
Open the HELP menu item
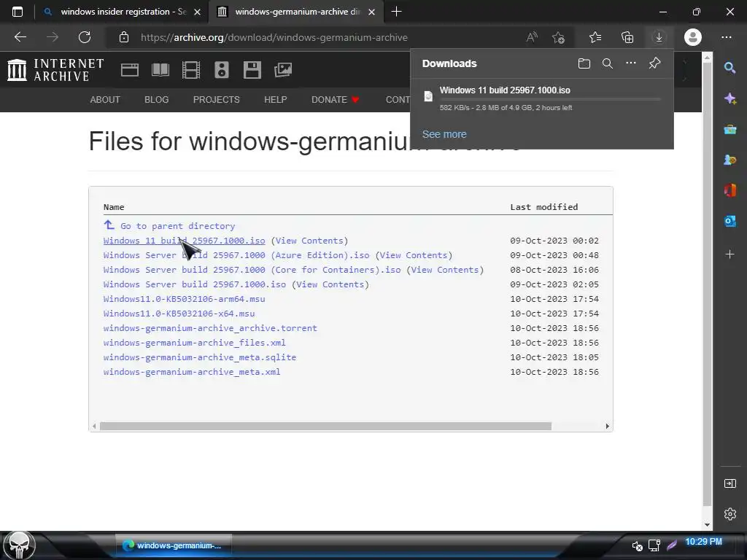[x=275, y=99]
